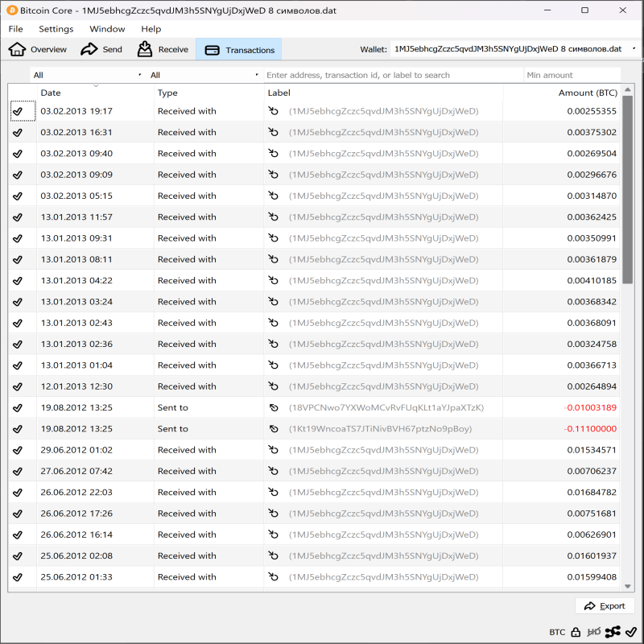Click confirmed status icon for 03.02.2013 19:17
Screen dimensions: 644x644
pos(18,111)
